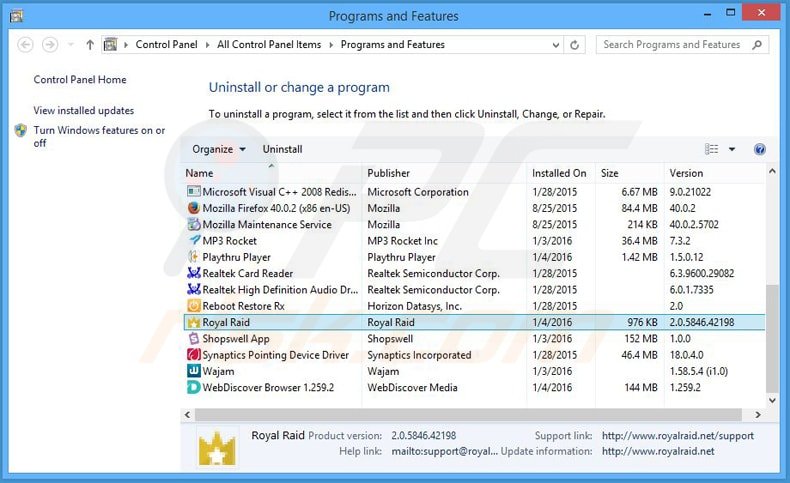
Task: Select the Royal Raid crown icon in list
Action: pyautogui.click(x=193, y=322)
